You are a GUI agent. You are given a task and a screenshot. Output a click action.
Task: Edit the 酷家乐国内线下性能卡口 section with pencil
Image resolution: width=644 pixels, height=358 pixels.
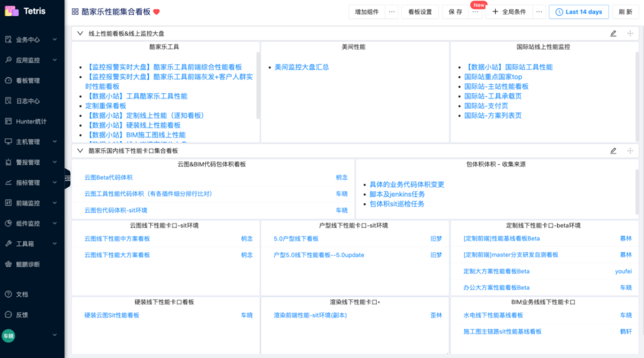(613, 151)
